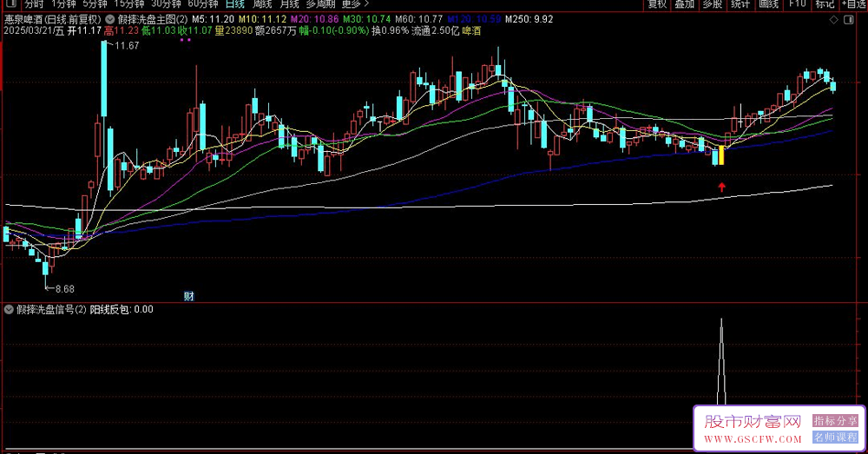Click the tall cyan candlestick at 11.67 high
The width and height of the screenshot is (868, 454).
click(x=103, y=78)
